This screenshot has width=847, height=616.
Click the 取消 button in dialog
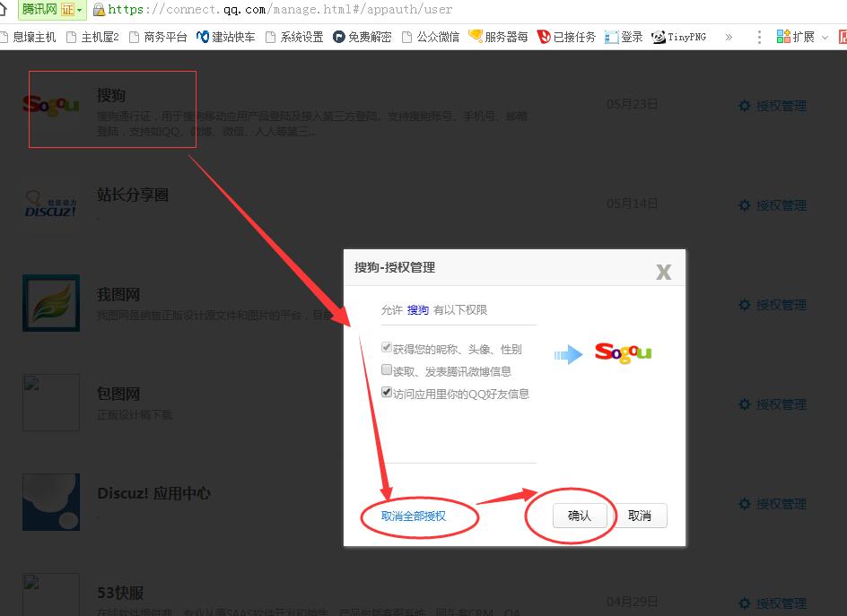coord(640,516)
